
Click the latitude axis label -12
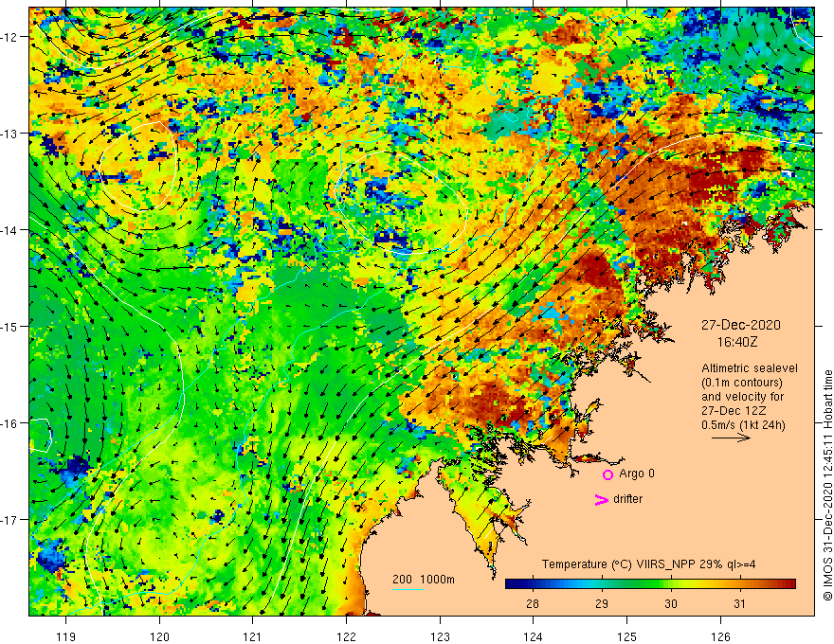[10, 37]
